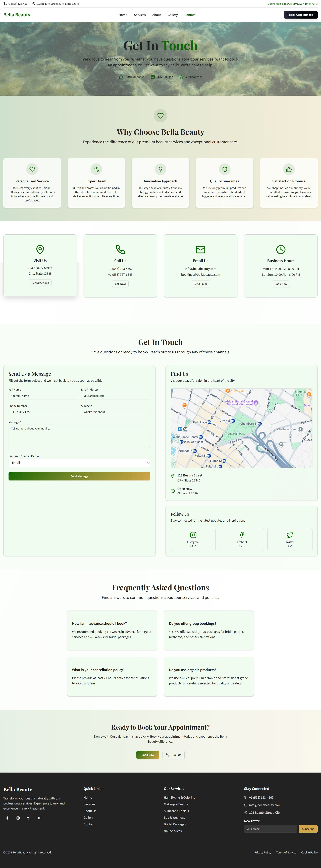Viewport: 321px width, 868px height.
Task: Open Hair Styling & Coloring footer link
Action: point(180,798)
